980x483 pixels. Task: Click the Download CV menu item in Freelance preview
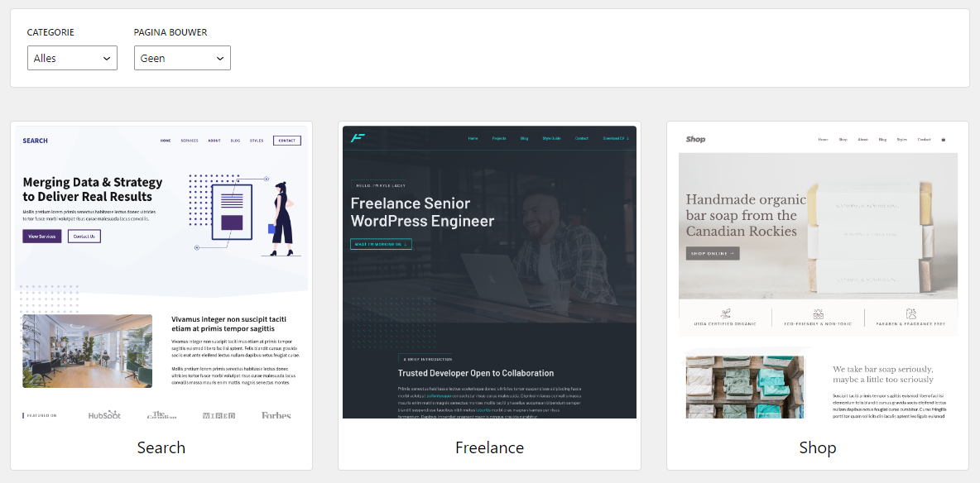coord(616,138)
